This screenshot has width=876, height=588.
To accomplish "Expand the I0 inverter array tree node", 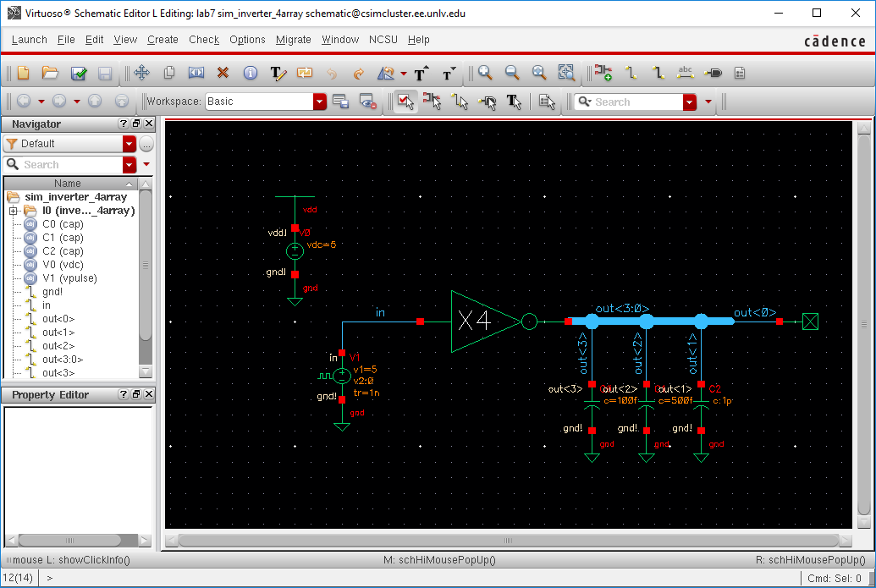I will [14, 211].
